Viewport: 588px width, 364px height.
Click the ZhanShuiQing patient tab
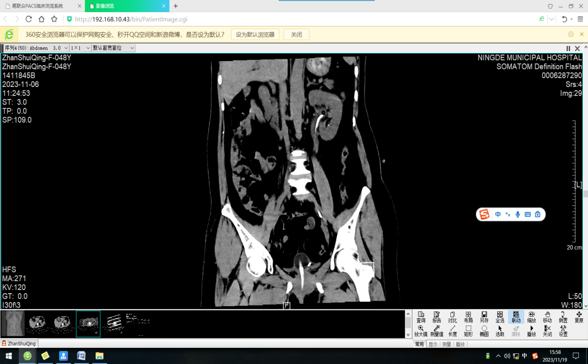pos(19,344)
